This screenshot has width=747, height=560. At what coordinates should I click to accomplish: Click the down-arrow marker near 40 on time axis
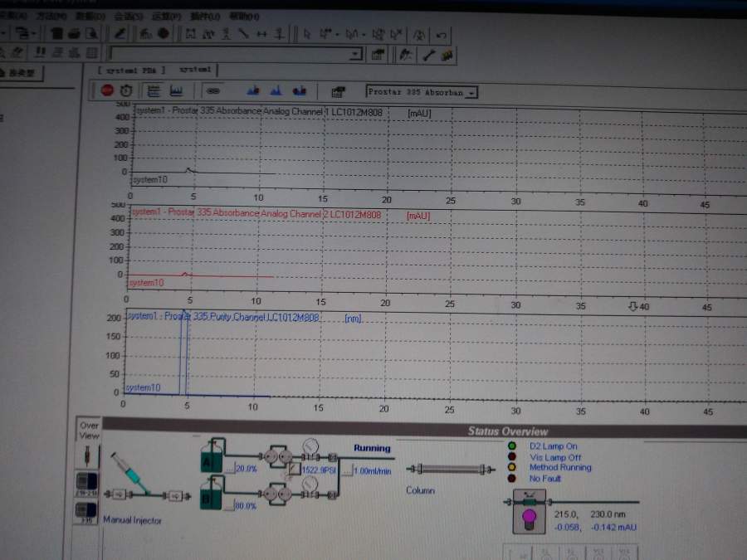point(632,305)
